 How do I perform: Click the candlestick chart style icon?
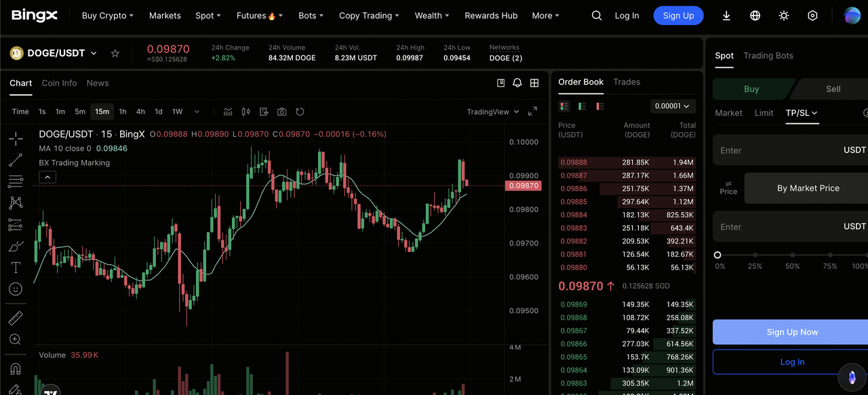pyautogui.click(x=246, y=112)
